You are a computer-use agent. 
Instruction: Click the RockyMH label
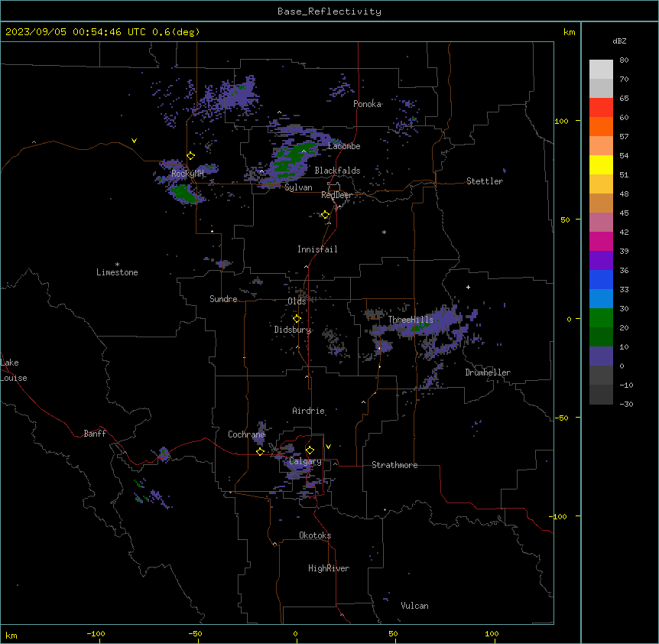tap(187, 174)
